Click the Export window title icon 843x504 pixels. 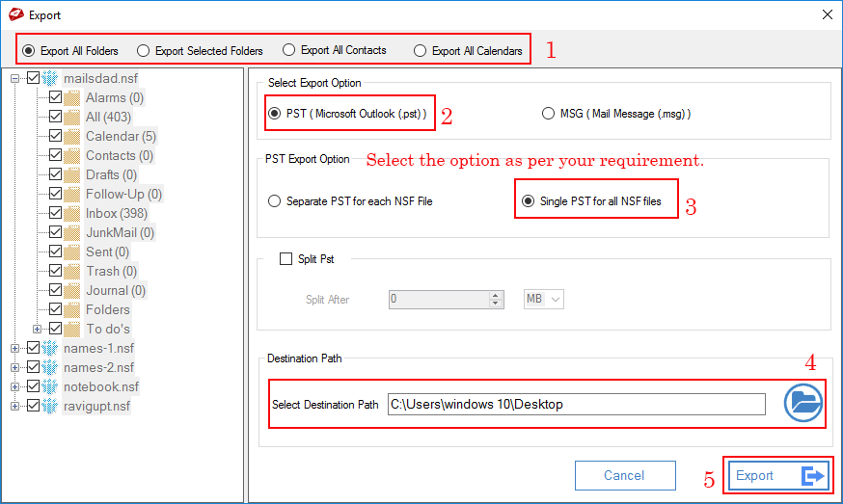tap(14, 14)
